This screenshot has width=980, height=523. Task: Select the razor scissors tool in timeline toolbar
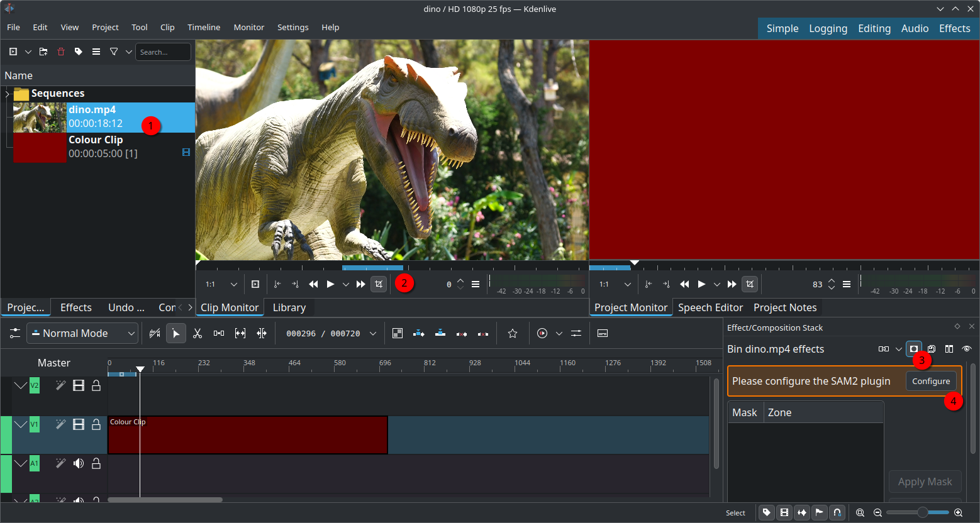pyautogui.click(x=198, y=334)
